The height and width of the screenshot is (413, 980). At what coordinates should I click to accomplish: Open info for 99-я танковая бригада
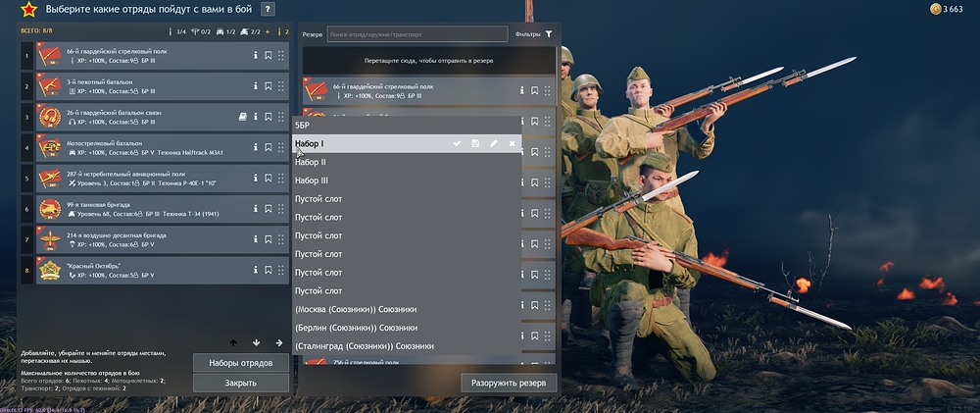(256, 209)
